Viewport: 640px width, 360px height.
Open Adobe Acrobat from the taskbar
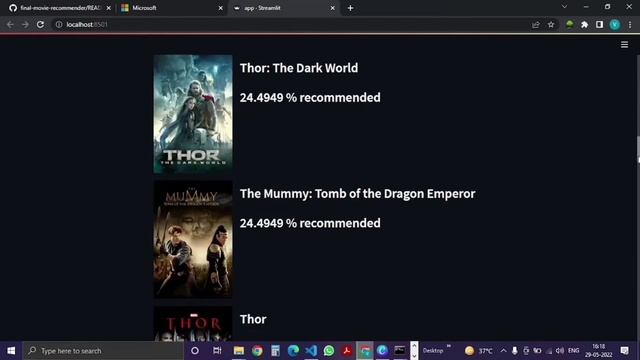point(347,351)
